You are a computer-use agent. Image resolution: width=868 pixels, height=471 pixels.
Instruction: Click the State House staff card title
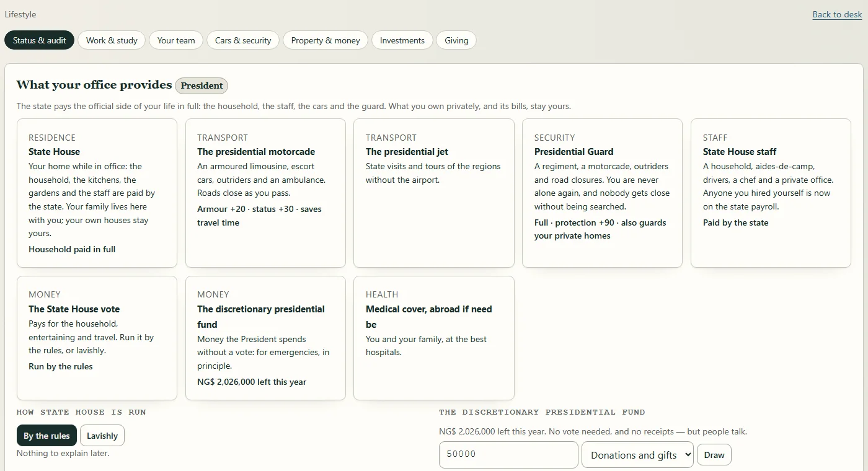pyautogui.click(x=740, y=152)
